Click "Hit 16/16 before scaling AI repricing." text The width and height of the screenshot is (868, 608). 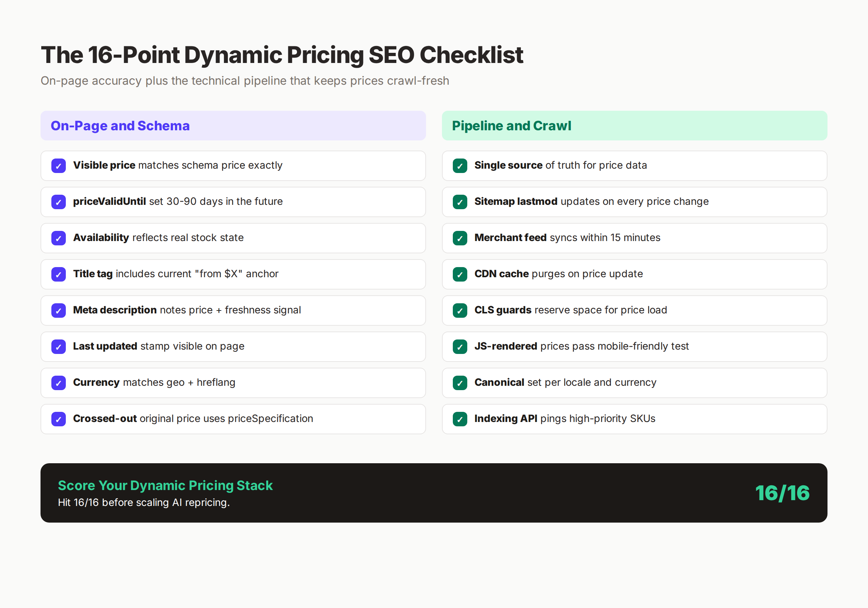point(144,502)
